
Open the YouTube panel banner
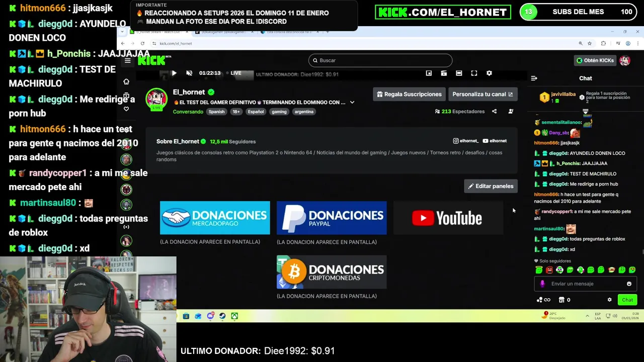coord(448,218)
